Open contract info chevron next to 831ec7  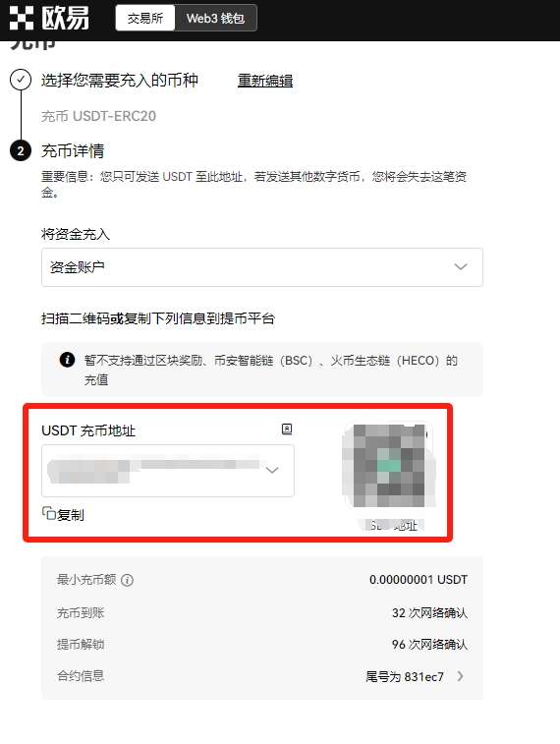tap(460, 676)
